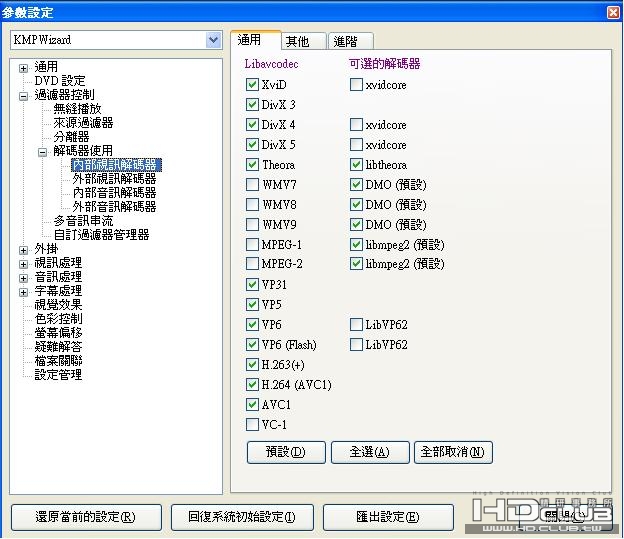Image resolution: width=624 pixels, height=539 pixels.
Task: Click the 匯出設定(E) button
Action: 388,517
